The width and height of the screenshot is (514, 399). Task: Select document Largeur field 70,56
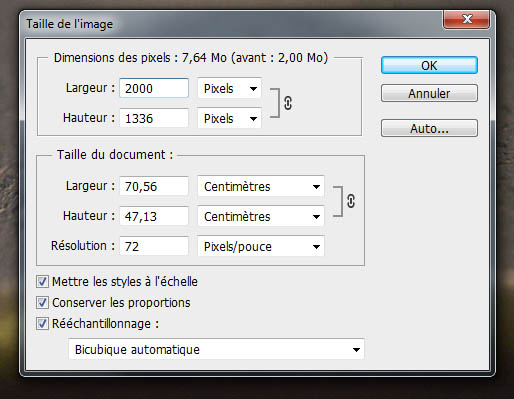pos(154,186)
